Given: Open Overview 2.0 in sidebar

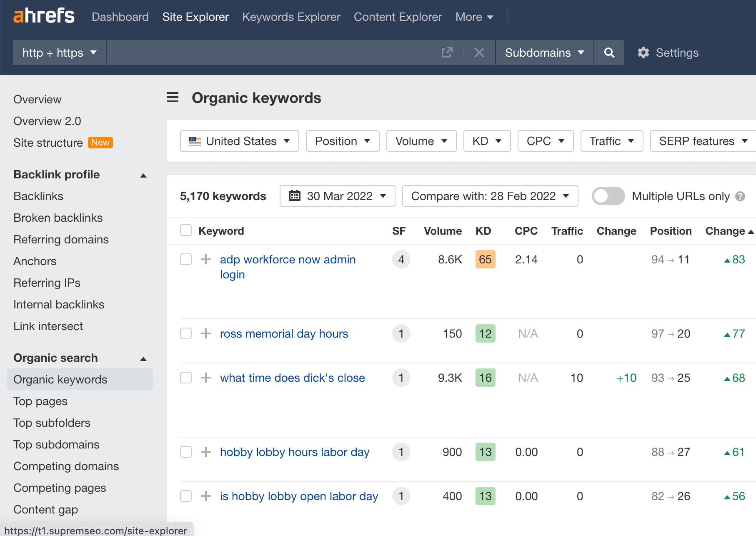Looking at the screenshot, I should click(x=47, y=121).
